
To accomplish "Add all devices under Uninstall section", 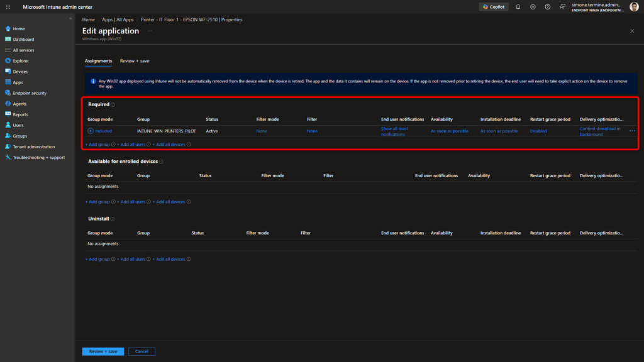I will [169, 260].
